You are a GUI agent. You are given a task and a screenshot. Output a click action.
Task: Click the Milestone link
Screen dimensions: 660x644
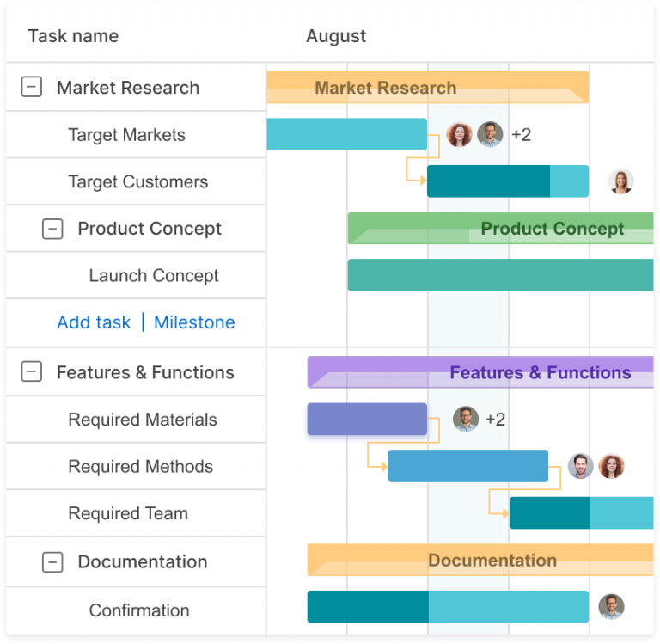point(194,322)
